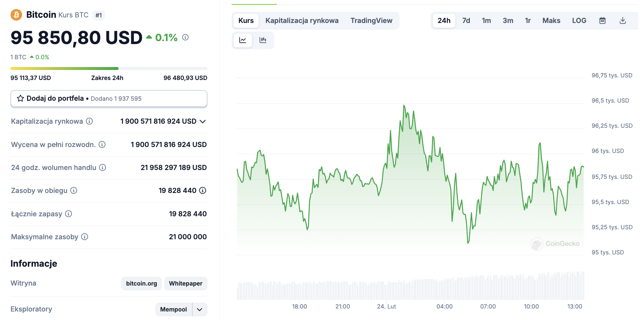The width and height of the screenshot is (644, 320).
Task: Click the 24. Lut date axis label
Action: click(x=386, y=306)
